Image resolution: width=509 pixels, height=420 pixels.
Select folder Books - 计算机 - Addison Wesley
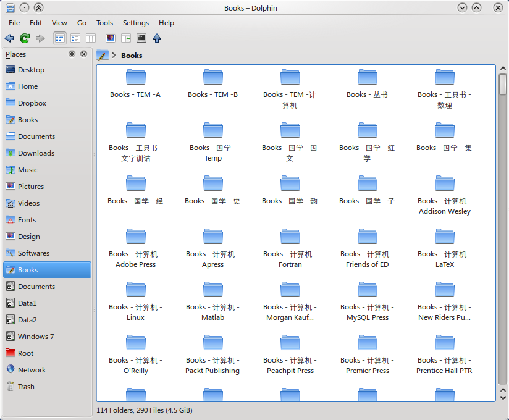pyautogui.click(x=444, y=195)
